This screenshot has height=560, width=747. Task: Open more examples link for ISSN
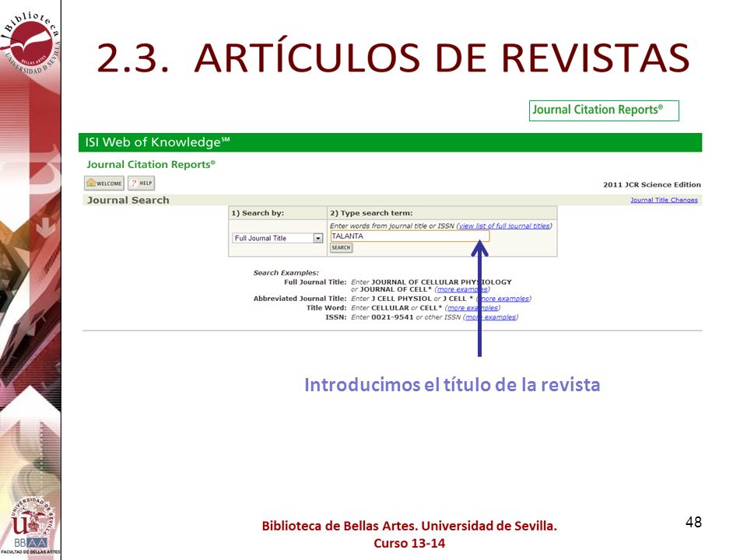(491, 317)
